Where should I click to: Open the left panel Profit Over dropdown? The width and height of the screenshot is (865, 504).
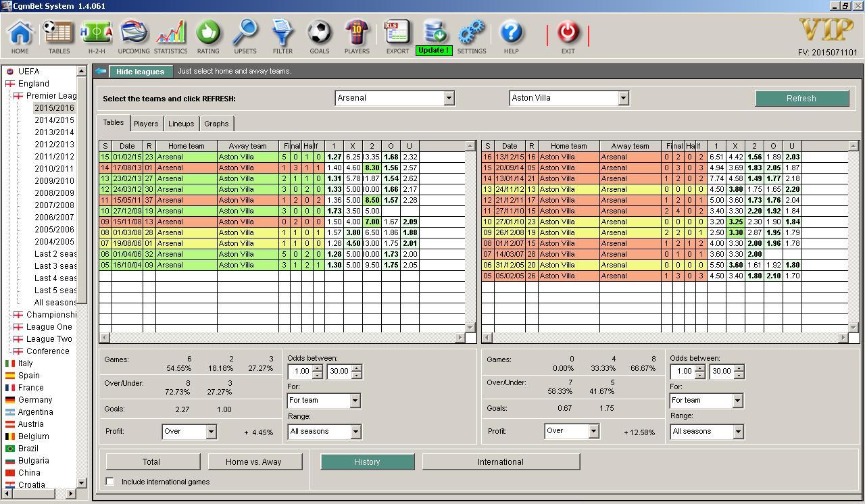coord(211,431)
